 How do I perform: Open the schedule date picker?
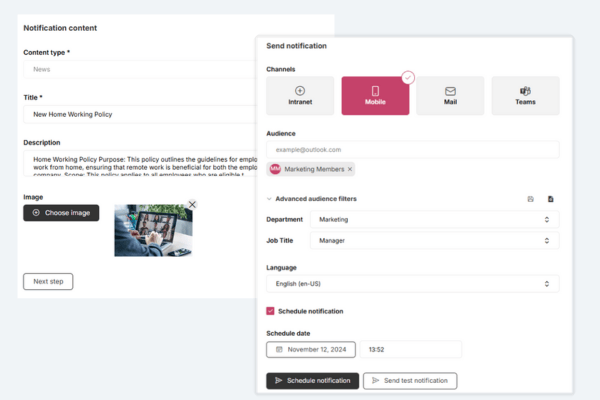[311, 349]
